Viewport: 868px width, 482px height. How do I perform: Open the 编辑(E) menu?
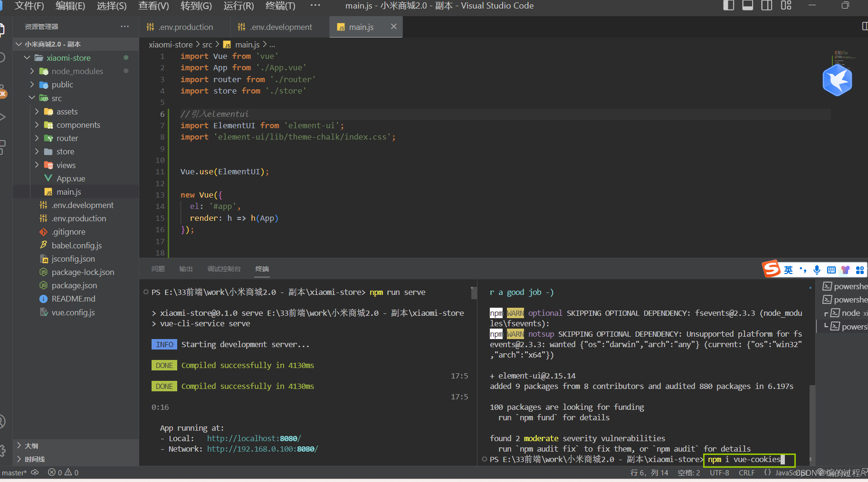tap(70, 6)
